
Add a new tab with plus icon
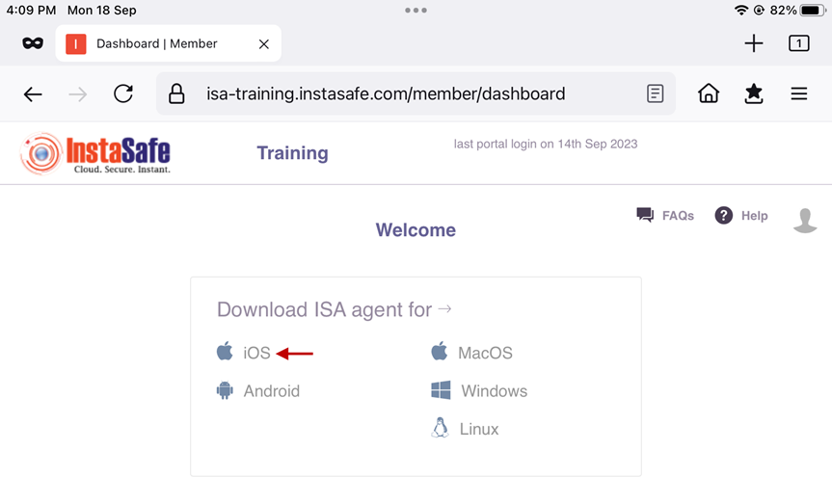[754, 43]
